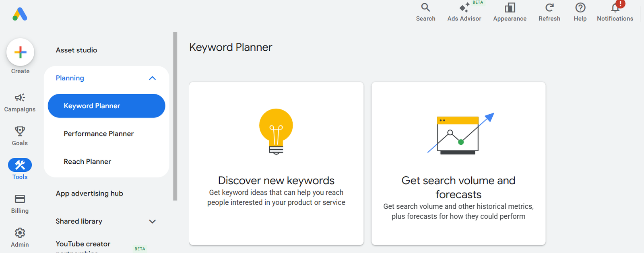Select the Tools wrench icon

coord(20,165)
